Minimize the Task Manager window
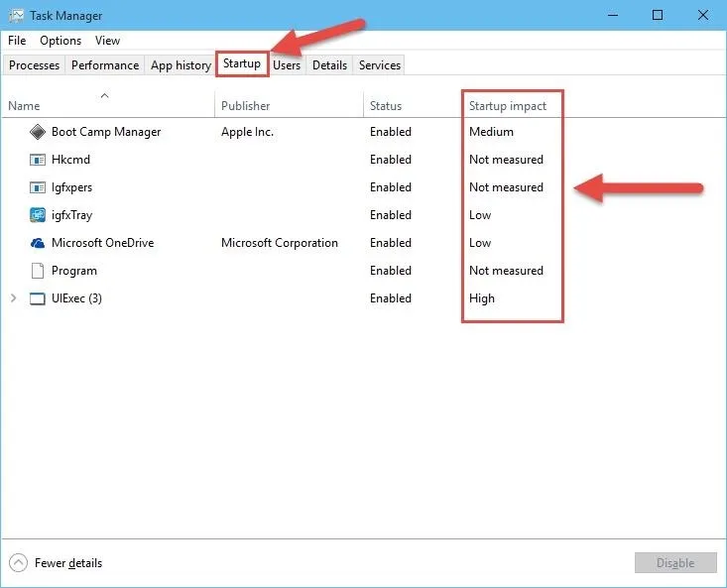 (613, 15)
